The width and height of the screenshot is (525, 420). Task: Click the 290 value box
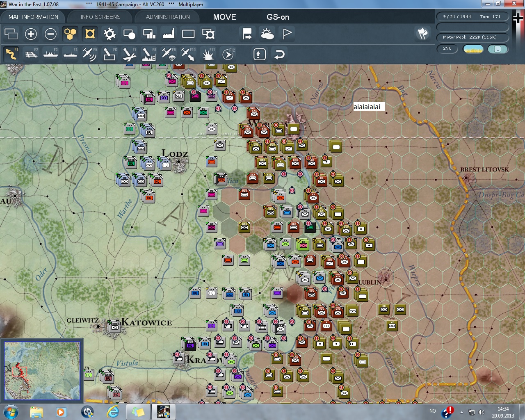[x=447, y=49]
